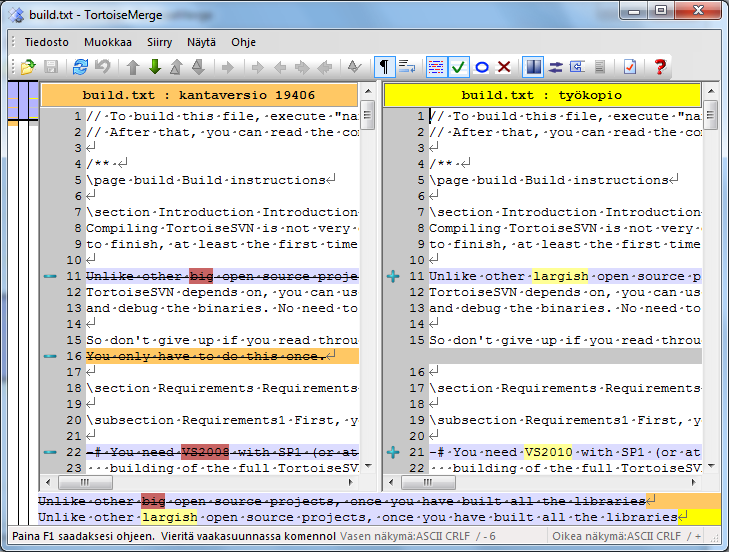
Task: Click the highlighted word 'largish' in right pane
Action: click(x=560, y=276)
